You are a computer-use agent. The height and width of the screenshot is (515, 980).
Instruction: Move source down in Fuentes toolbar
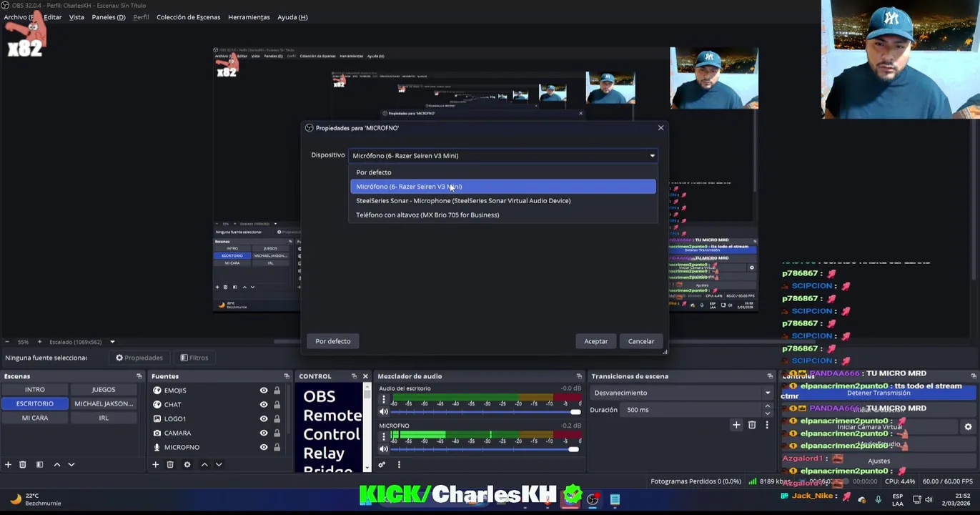coord(219,464)
